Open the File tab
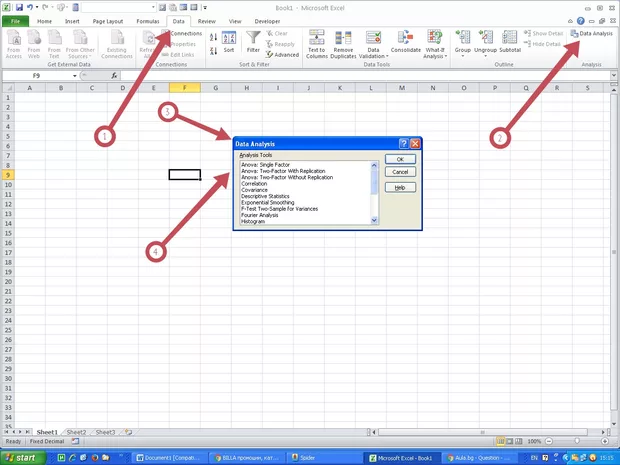The image size is (620, 465). (15, 21)
